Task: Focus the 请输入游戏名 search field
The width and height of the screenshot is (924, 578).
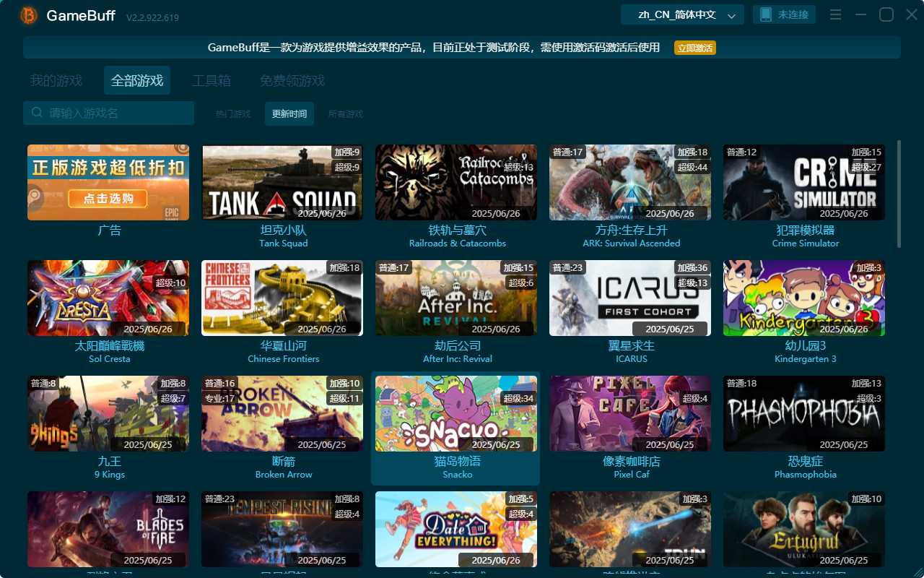Action: pyautogui.click(x=108, y=113)
